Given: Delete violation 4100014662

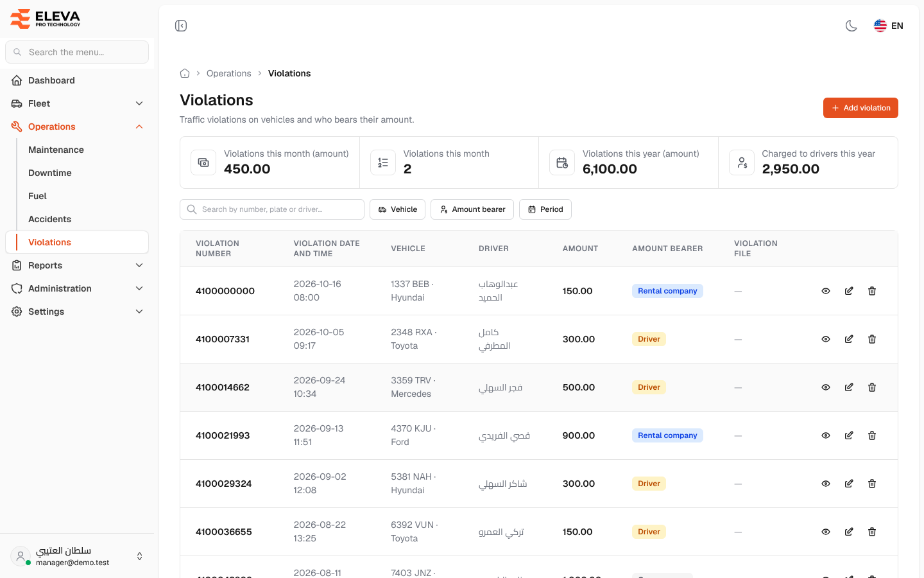Looking at the screenshot, I should (872, 387).
